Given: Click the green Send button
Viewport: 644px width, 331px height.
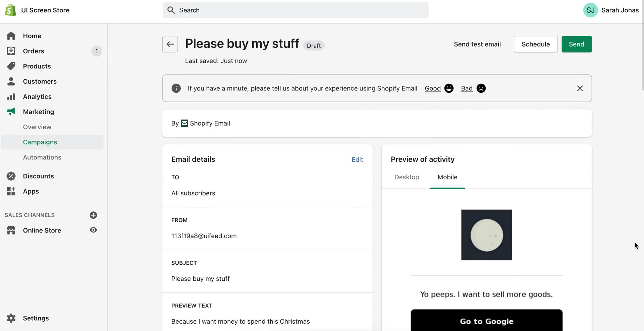Looking at the screenshot, I should pos(577,44).
